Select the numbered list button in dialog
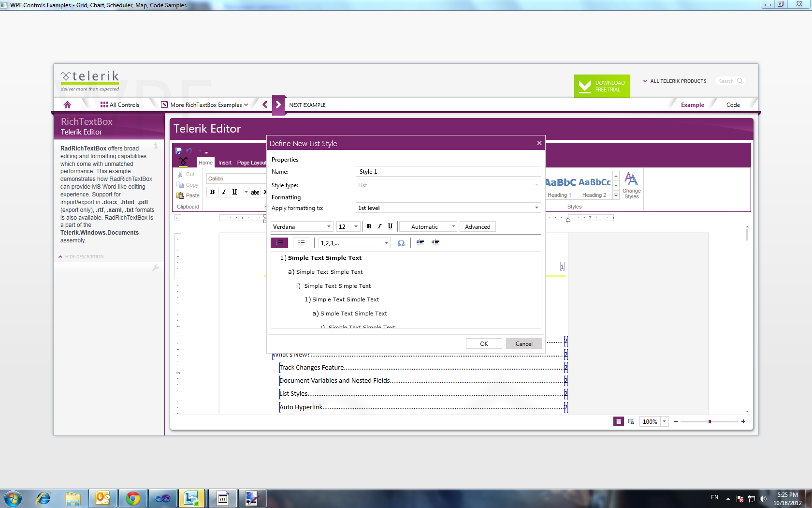Screen dimensions: 812x508 pos(279,243)
